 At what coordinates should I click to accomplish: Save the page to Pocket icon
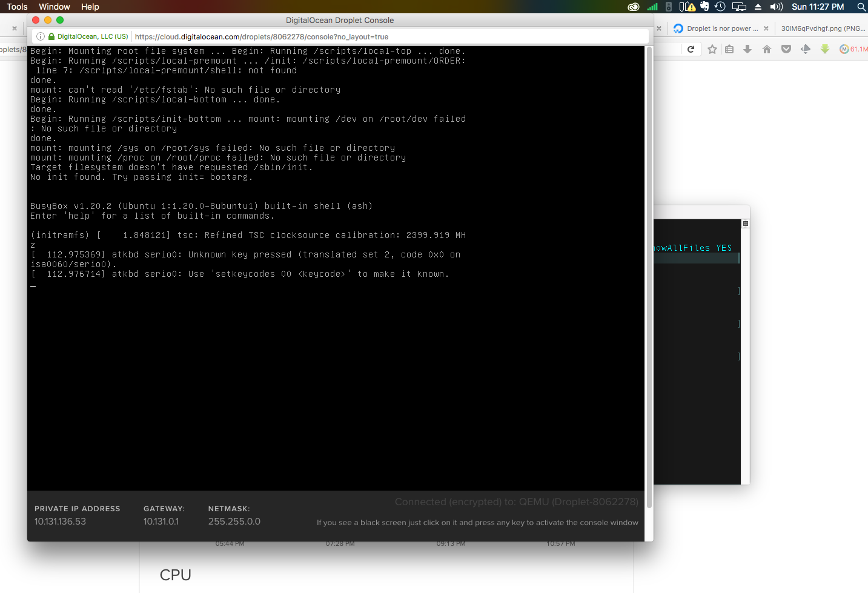(x=786, y=49)
